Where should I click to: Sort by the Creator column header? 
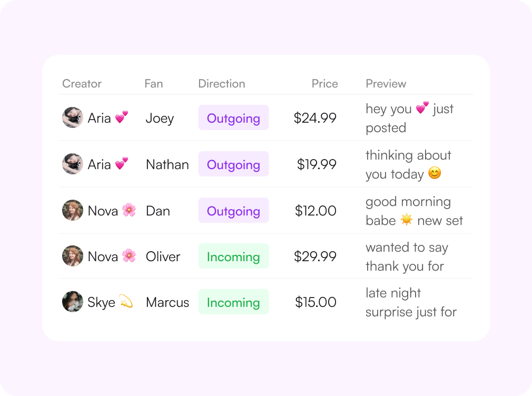pyautogui.click(x=82, y=84)
